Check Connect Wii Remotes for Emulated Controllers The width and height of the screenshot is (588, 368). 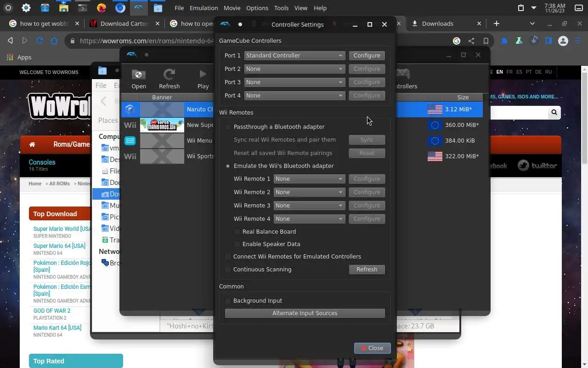pyautogui.click(x=228, y=256)
